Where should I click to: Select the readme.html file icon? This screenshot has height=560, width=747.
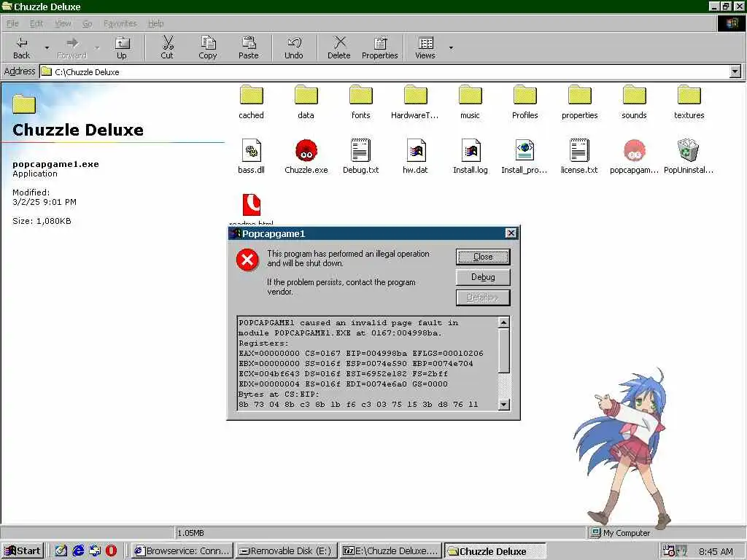pyautogui.click(x=251, y=205)
